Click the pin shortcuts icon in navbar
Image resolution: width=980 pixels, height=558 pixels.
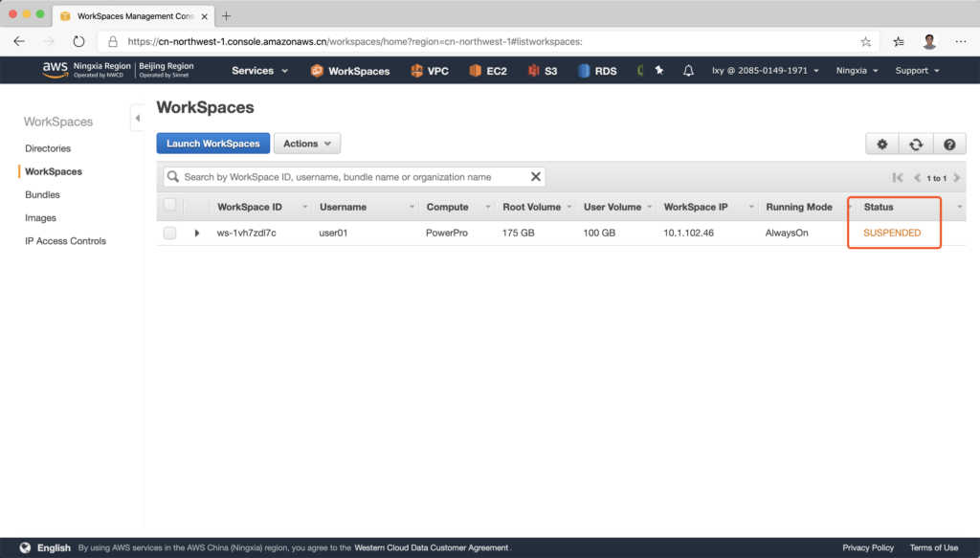click(x=658, y=71)
